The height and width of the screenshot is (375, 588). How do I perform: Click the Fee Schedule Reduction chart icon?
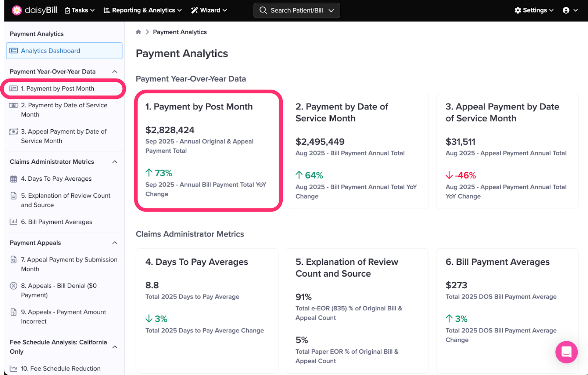tap(14, 368)
